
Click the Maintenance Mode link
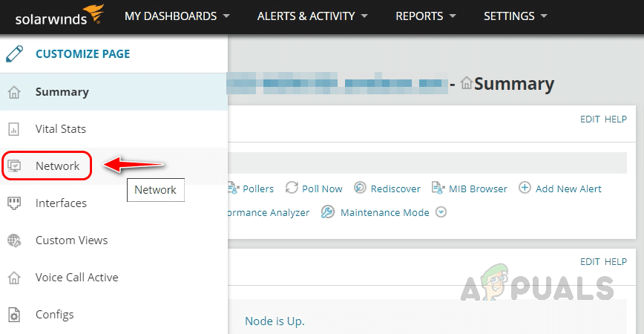[x=385, y=212]
